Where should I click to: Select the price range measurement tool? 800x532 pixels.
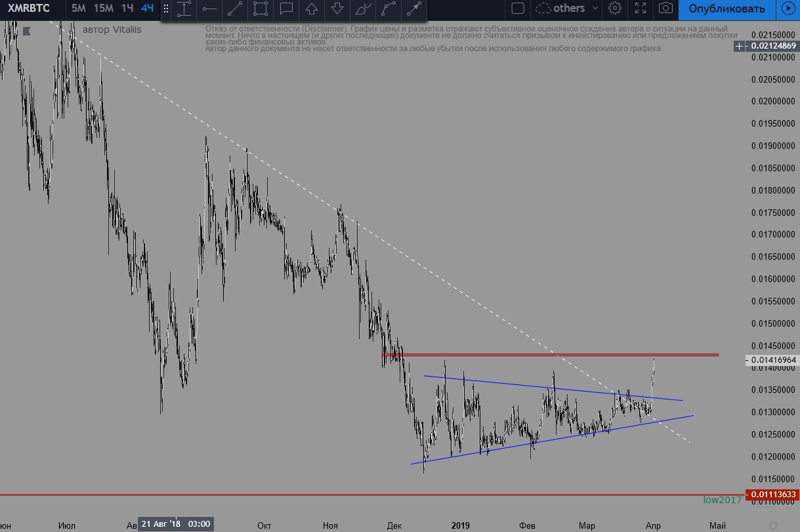point(184,9)
